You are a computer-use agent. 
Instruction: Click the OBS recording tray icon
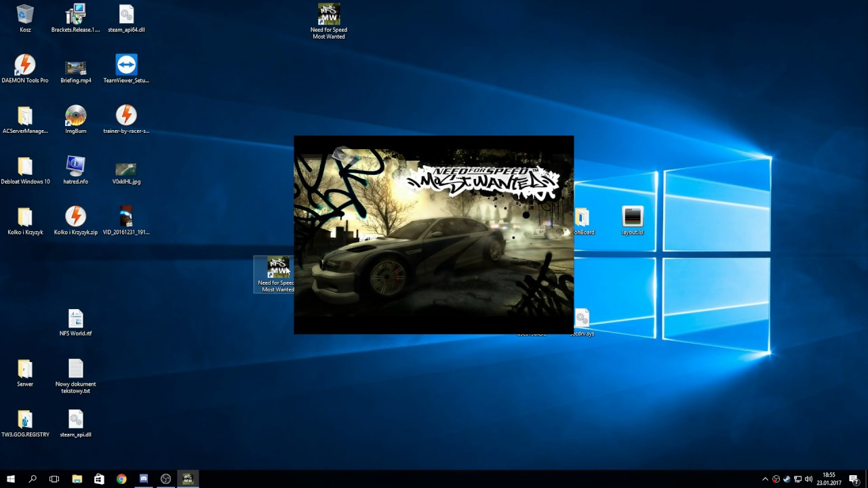[776, 479]
